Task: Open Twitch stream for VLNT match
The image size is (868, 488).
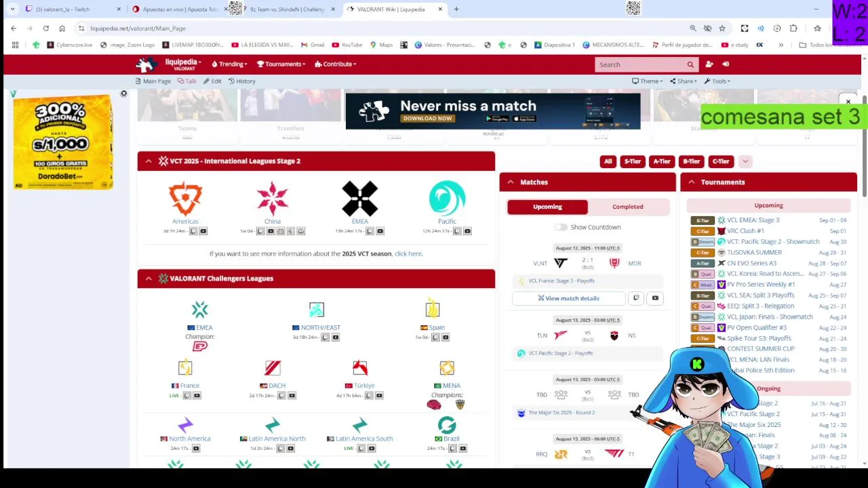Action: point(636,298)
